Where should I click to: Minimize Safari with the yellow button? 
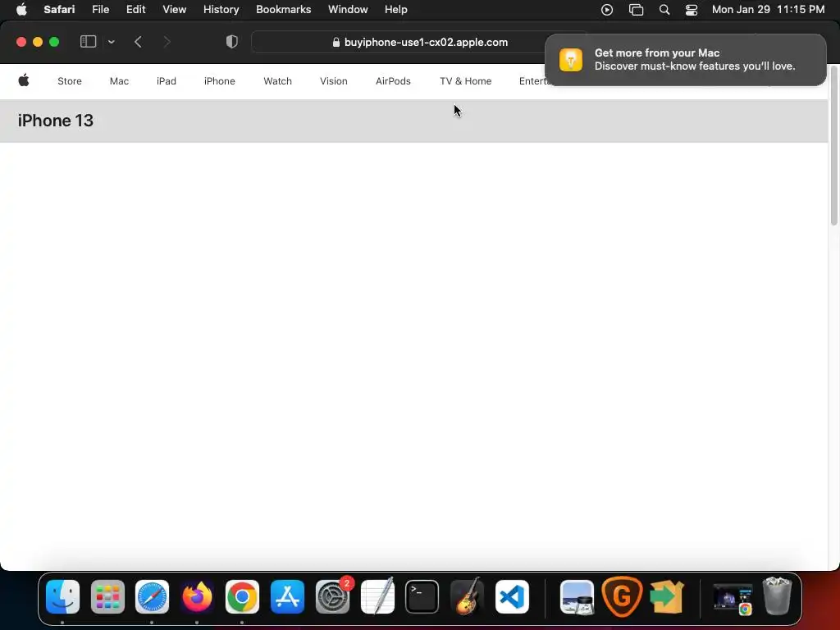click(38, 42)
